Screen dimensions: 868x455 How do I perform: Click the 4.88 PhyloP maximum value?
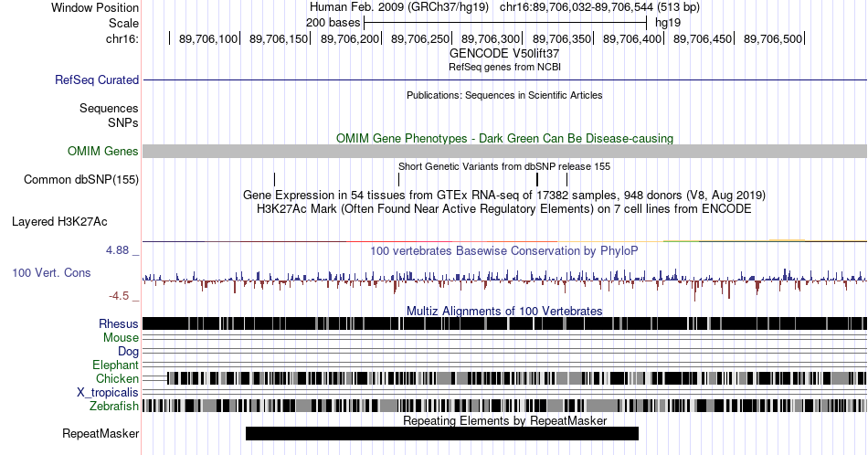pyautogui.click(x=117, y=250)
